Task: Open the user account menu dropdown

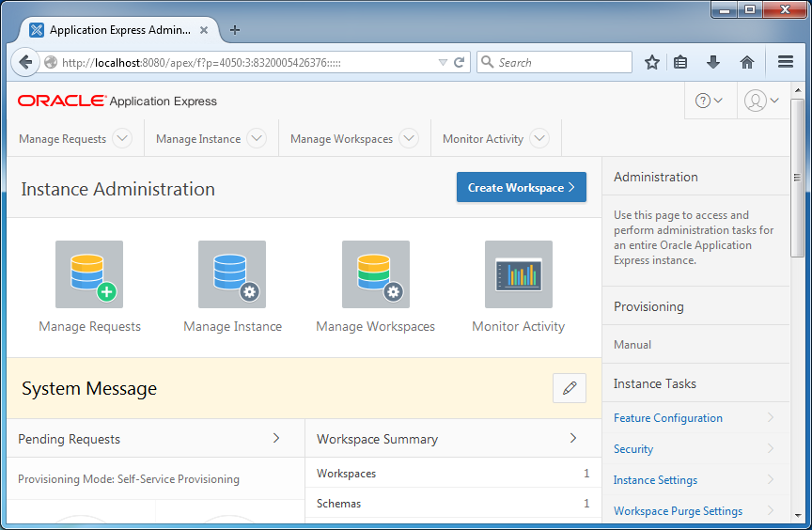Action: point(762,101)
